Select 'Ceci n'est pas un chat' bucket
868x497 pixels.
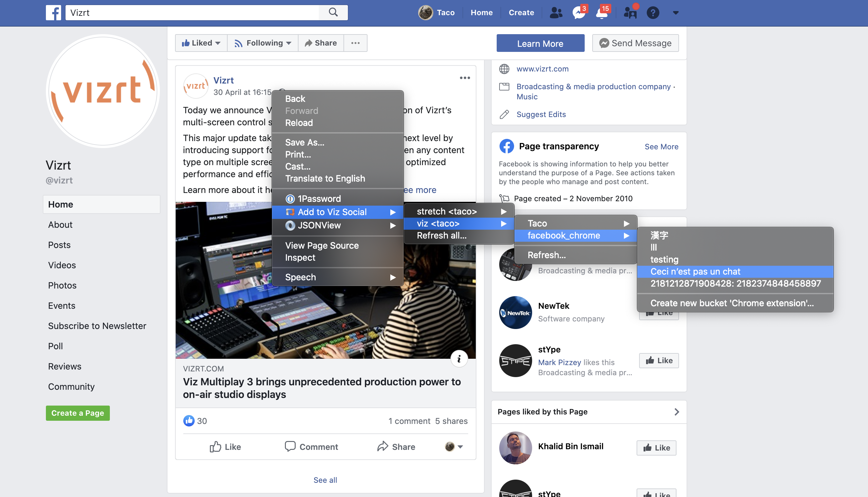click(x=735, y=272)
